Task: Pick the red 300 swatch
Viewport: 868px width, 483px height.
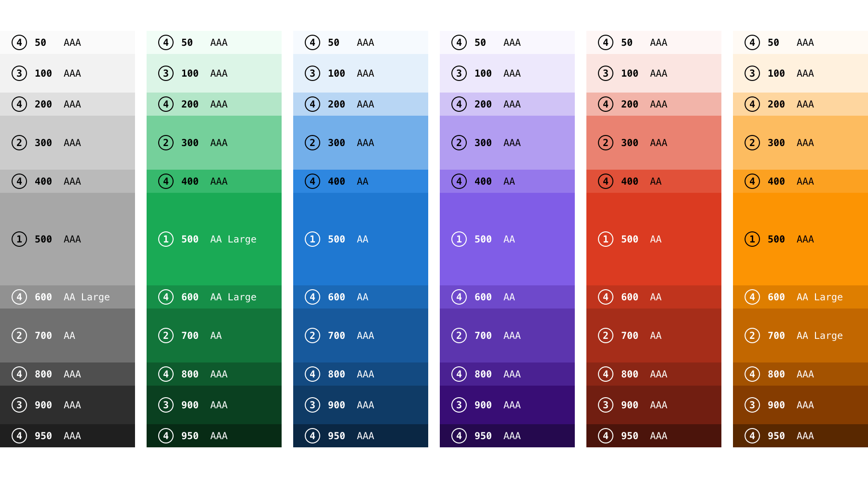Action: pos(654,143)
